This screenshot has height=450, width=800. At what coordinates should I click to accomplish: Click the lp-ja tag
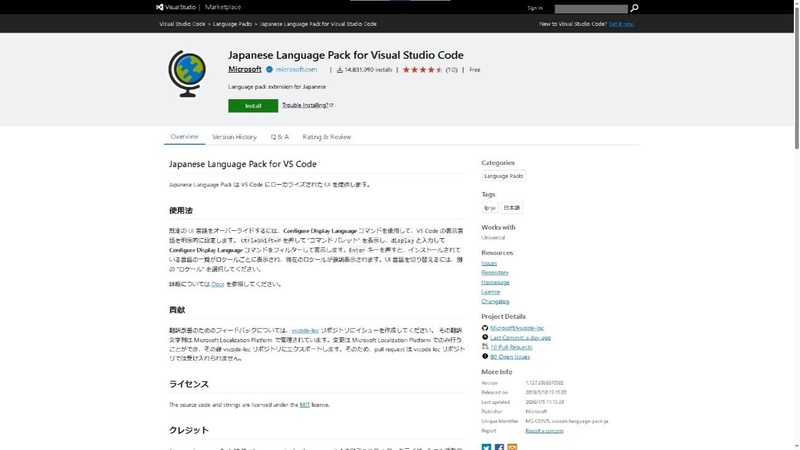(490, 208)
